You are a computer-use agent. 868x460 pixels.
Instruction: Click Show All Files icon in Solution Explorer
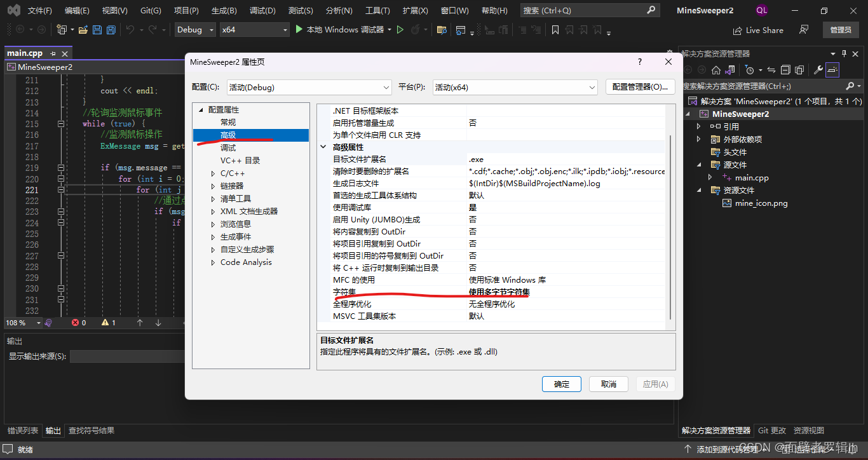coord(799,70)
